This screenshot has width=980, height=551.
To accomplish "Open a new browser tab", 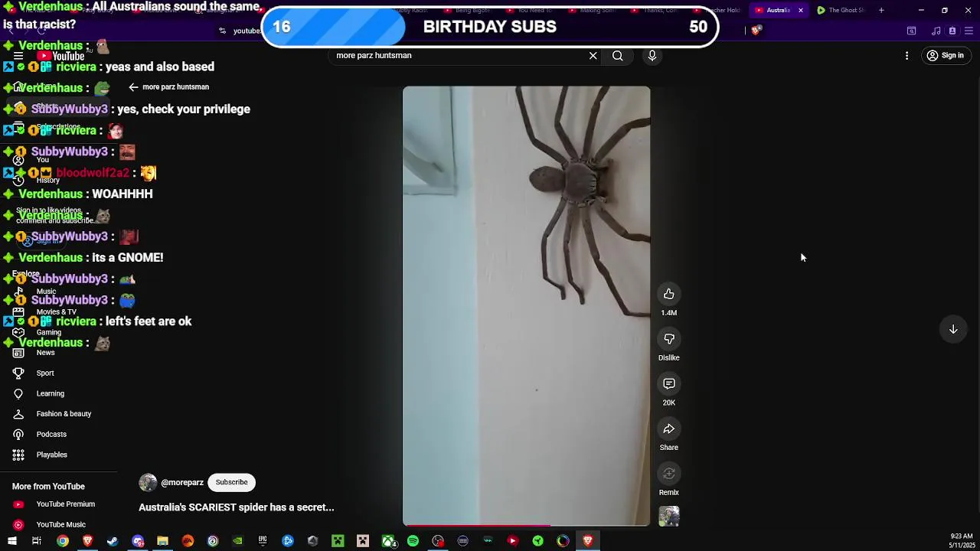I will click(x=881, y=10).
